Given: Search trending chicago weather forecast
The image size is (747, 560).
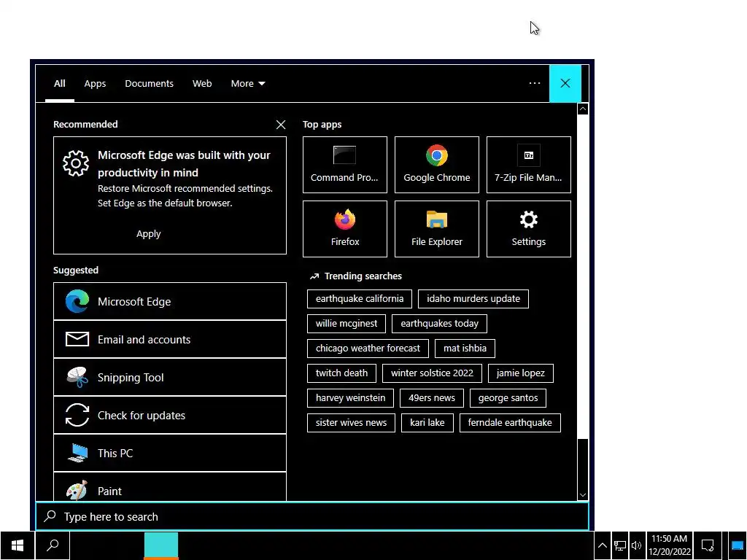Looking at the screenshot, I should coord(368,348).
